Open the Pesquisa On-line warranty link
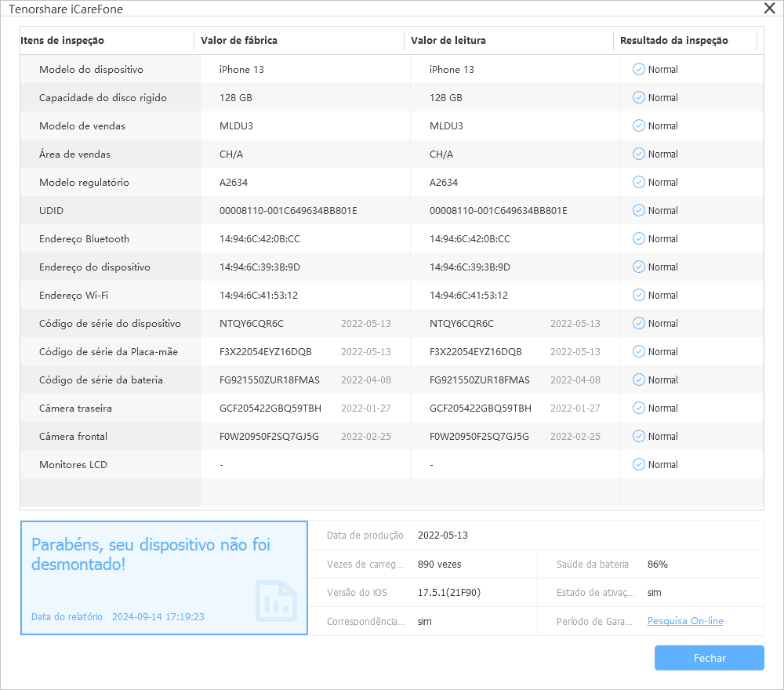 tap(684, 621)
